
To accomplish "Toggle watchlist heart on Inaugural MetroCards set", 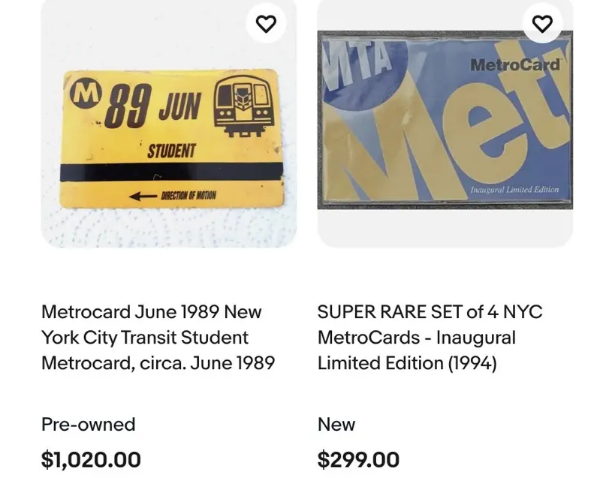I will pyautogui.click(x=542, y=23).
